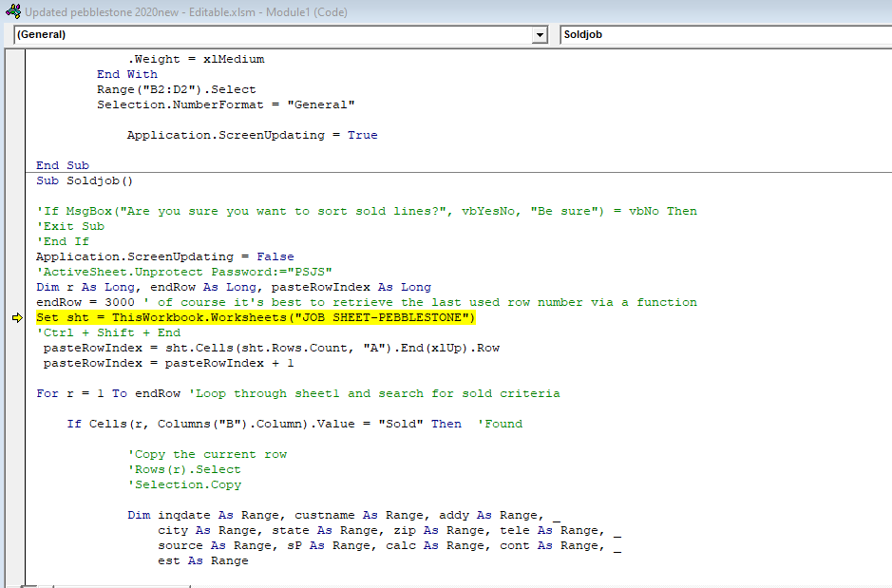The image size is (892, 588).
Task: Click 'Application.ScreenUpdating = True' line
Action: [x=252, y=135]
